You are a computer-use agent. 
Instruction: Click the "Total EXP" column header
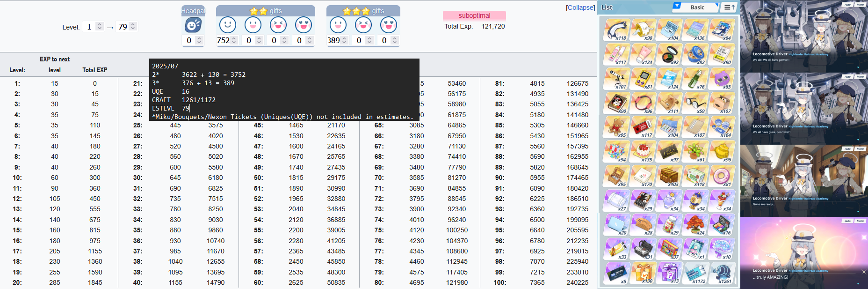tap(95, 70)
